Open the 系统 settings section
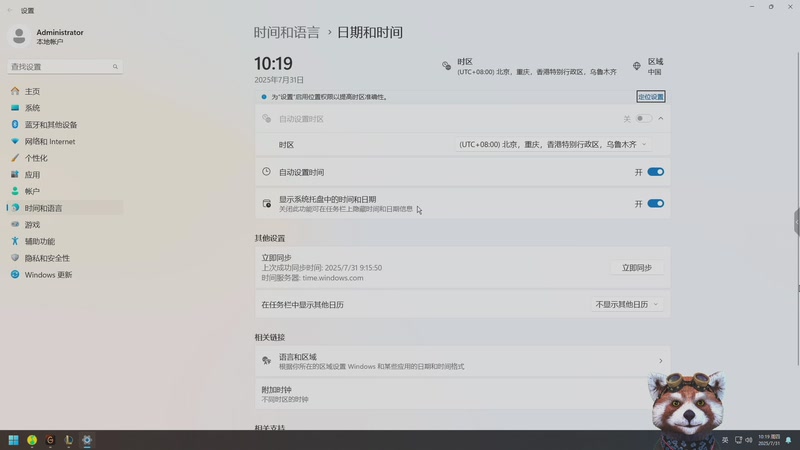 (x=32, y=108)
